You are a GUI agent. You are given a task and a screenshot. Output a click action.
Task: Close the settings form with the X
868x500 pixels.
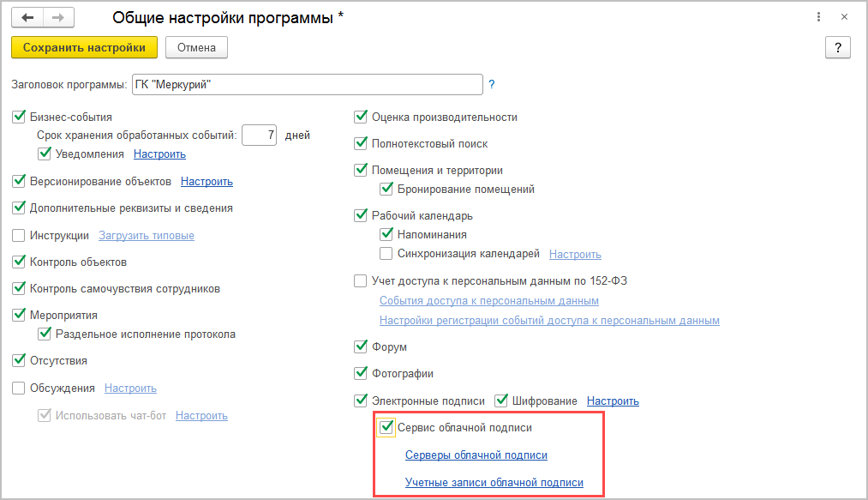pyautogui.click(x=845, y=17)
